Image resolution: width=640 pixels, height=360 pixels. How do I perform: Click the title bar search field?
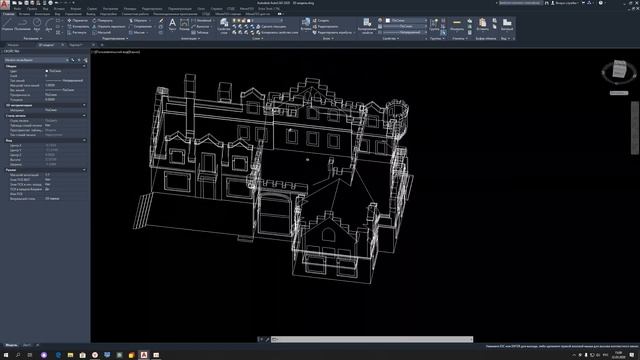click(520, 3)
